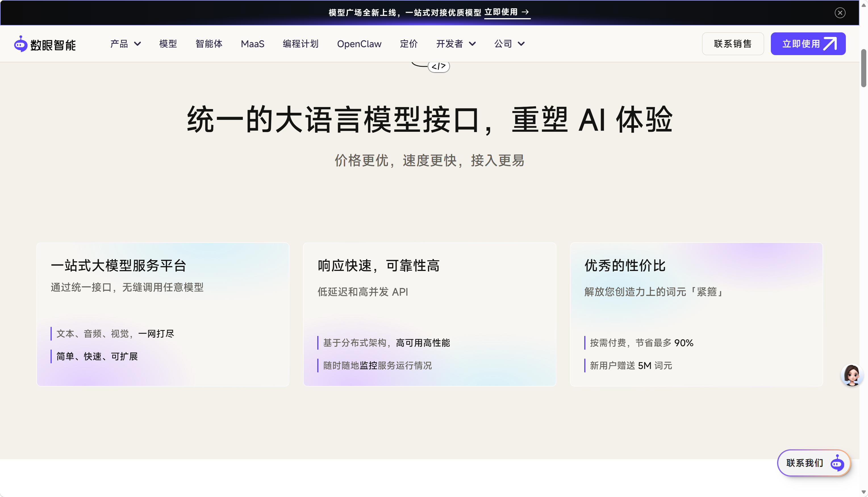Click the 通过统一接口，无缝调用任意模型 subtitle
This screenshot has width=868, height=497.
tap(127, 287)
